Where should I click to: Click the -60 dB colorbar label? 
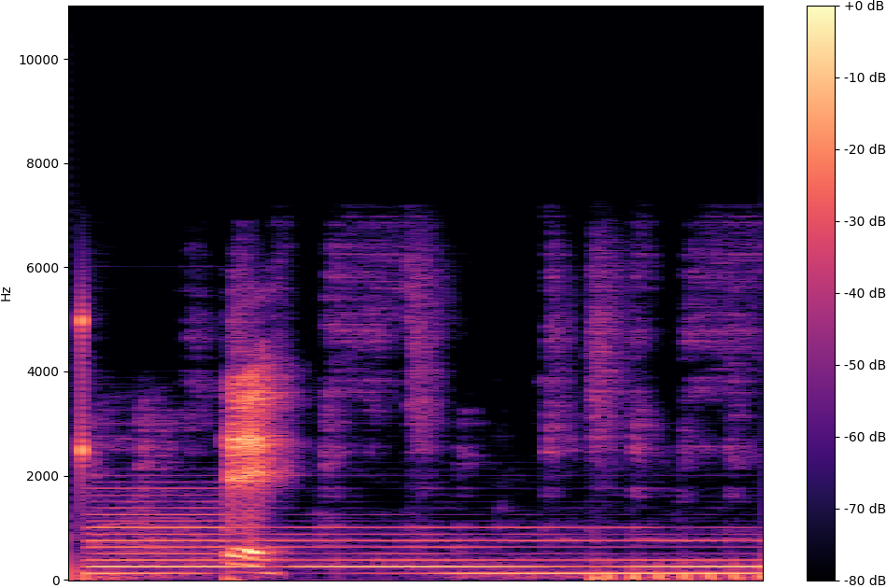[x=865, y=437]
